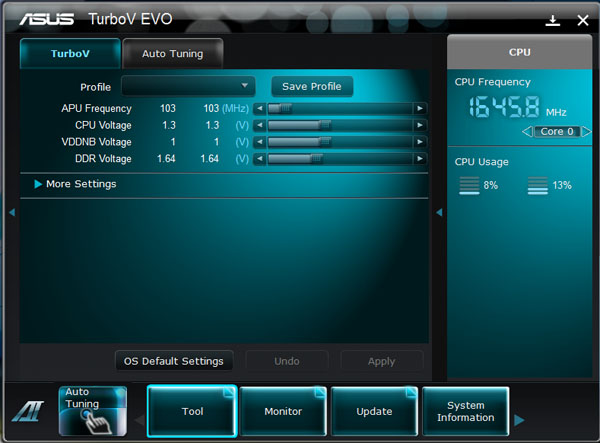The image size is (600, 443).
Task: Click the Apply button
Action: click(x=382, y=361)
